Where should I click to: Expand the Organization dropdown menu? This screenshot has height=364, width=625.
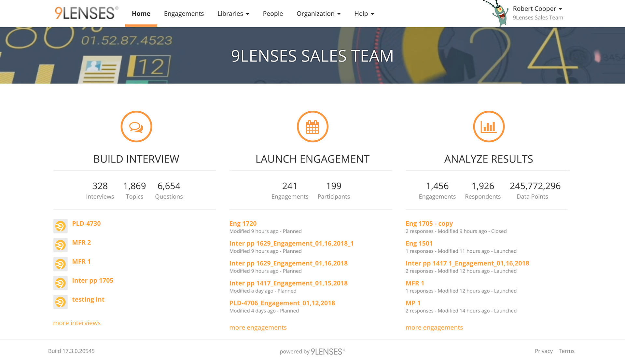click(319, 14)
